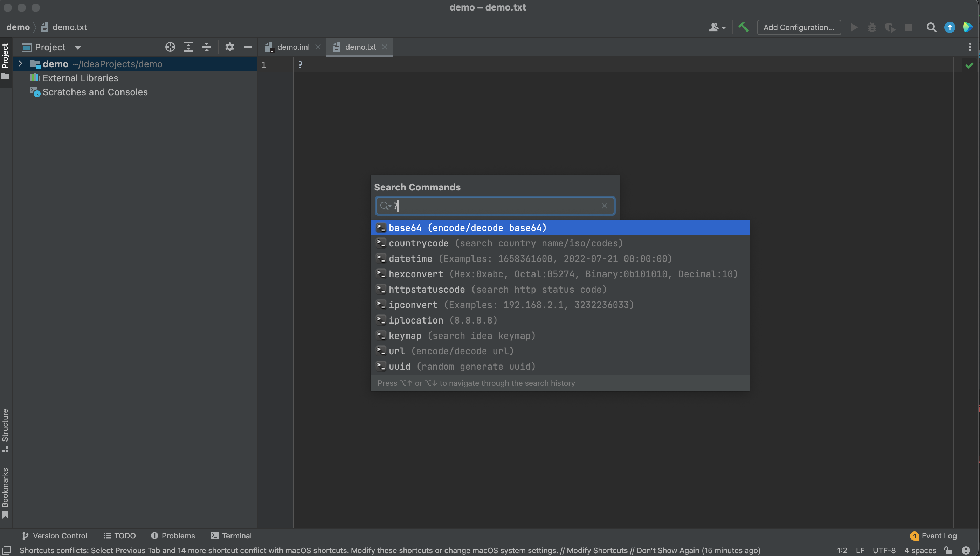
Task: Select the url encode/decode command
Action: tap(559, 351)
